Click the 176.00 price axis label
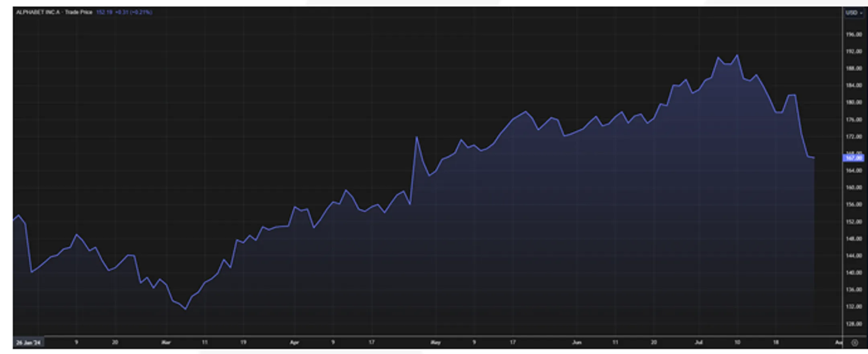Viewport: 868px width, 354px height. point(854,119)
